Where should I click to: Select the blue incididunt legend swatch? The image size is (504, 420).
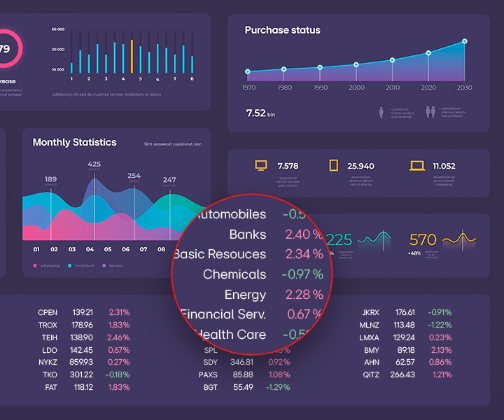click(x=71, y=266)
